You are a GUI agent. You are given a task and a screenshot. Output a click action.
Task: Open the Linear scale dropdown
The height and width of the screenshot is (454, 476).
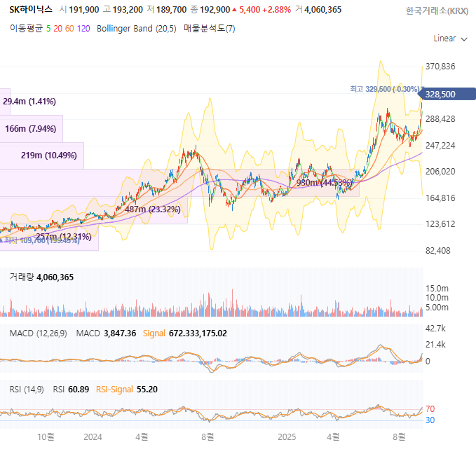450,39
